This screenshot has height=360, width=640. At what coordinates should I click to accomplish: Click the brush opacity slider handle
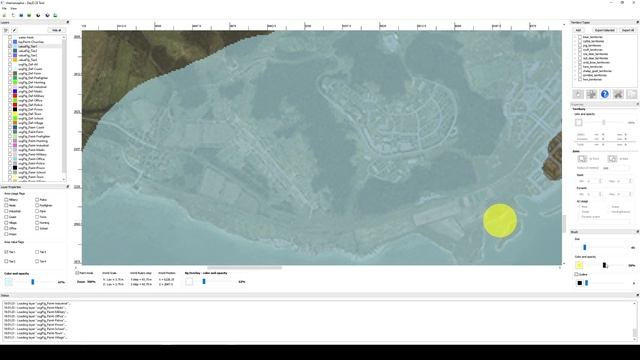tap(604, 265)
